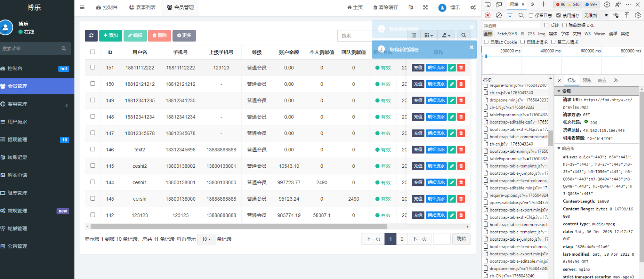Click red trash icon for user 142

point(461,215)
